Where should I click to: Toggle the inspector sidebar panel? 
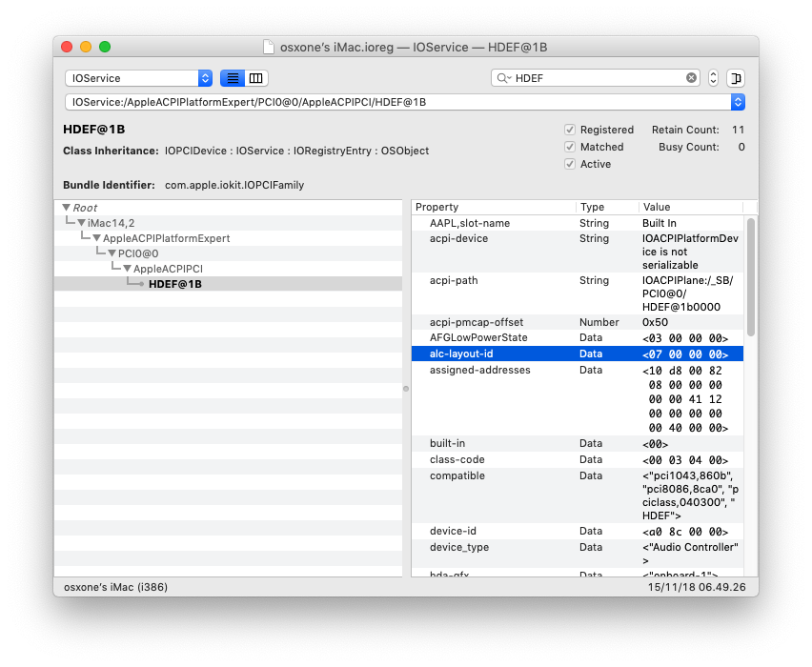736,78
